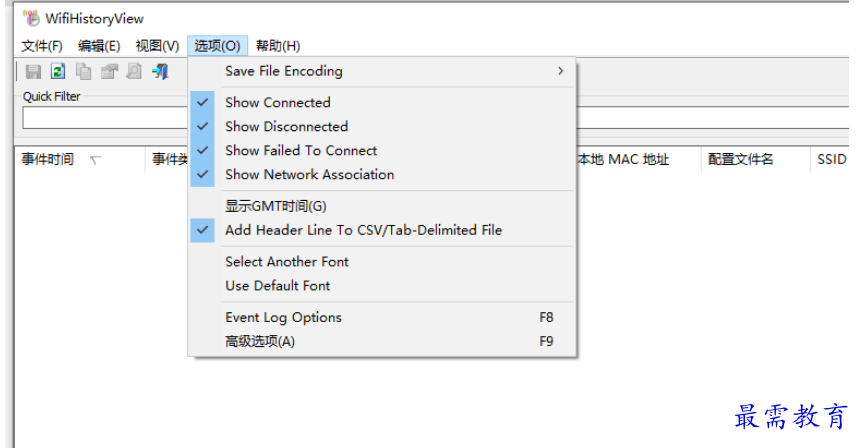Sort by 事件时间 column header
Image resolution: width=856 pixels, height=448 pixels.
pos(48,159)
